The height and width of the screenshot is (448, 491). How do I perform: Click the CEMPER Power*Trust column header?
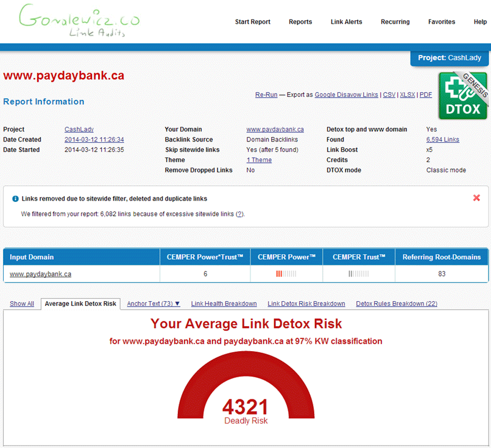pos(205,257)
